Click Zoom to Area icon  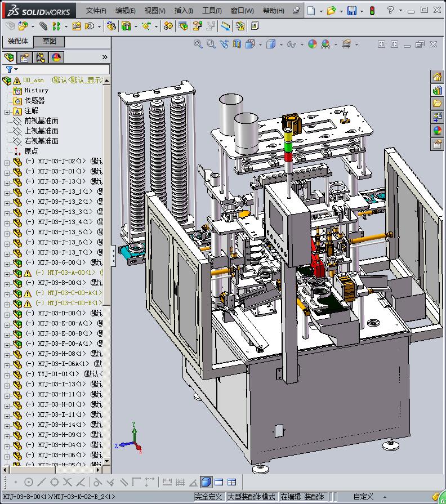211,44
